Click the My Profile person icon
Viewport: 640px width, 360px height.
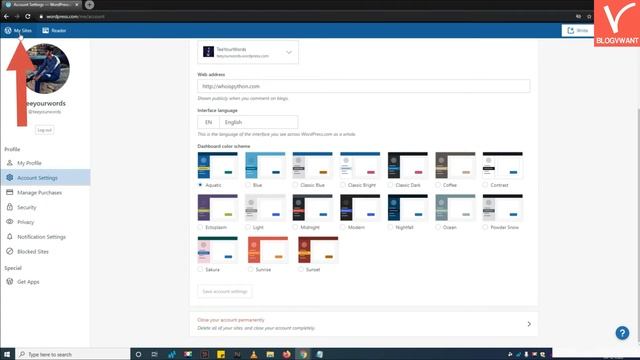tap(10, 162)
